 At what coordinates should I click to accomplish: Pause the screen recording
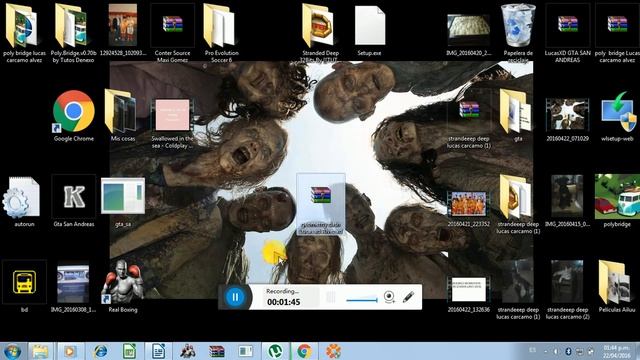pyautogui.click(x=235, y=297)
